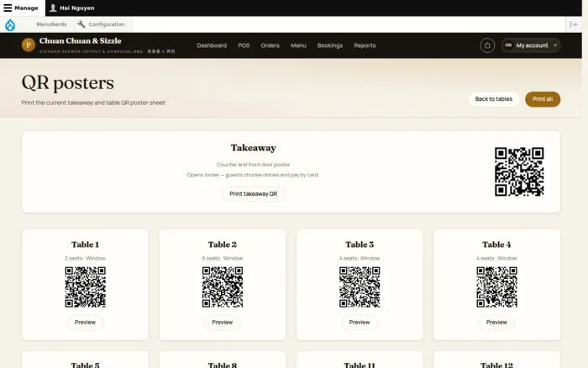Open the Orders menu item
588x368 pixels.
click(270, 45)
